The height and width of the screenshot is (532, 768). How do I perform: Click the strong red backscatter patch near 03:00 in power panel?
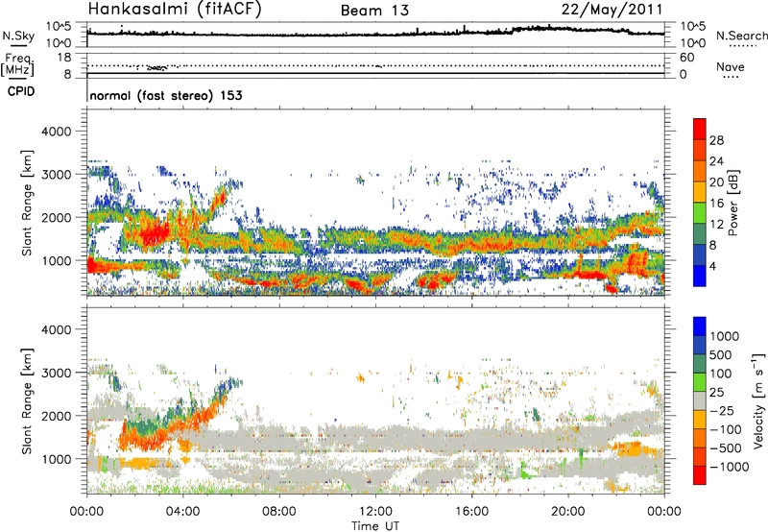[x=154, y=233]
